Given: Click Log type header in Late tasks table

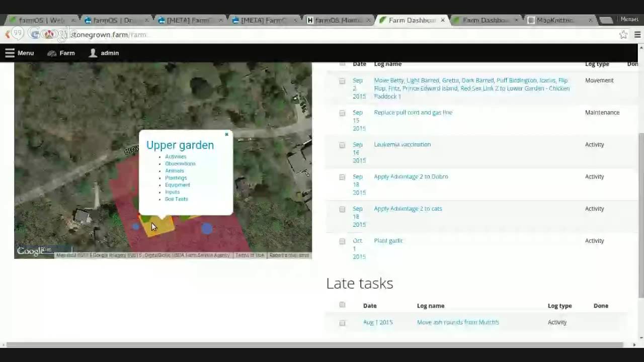Looking at the screenshot, I should coord(559,306).
